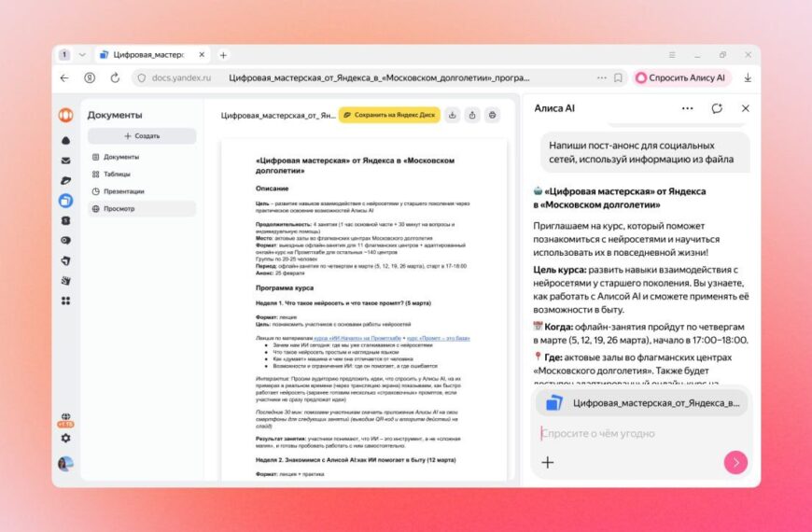Viewport: 812px width, 532px height.
Task: Open the all services grid icon
Action: tap(65, 301)
